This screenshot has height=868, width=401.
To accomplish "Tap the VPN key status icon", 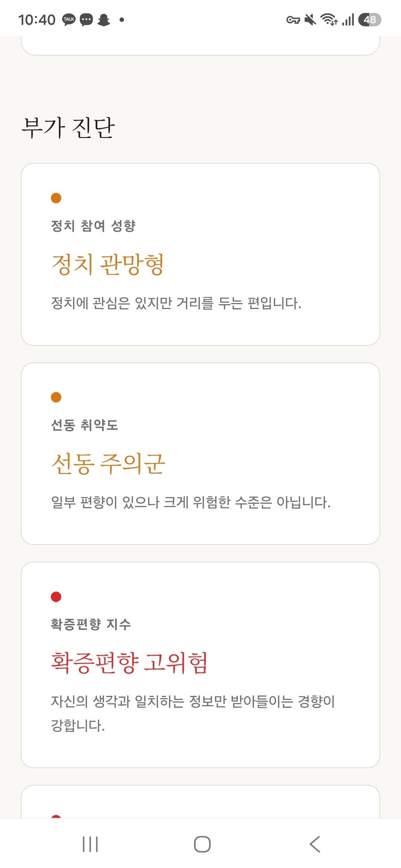I will (293, 20).
